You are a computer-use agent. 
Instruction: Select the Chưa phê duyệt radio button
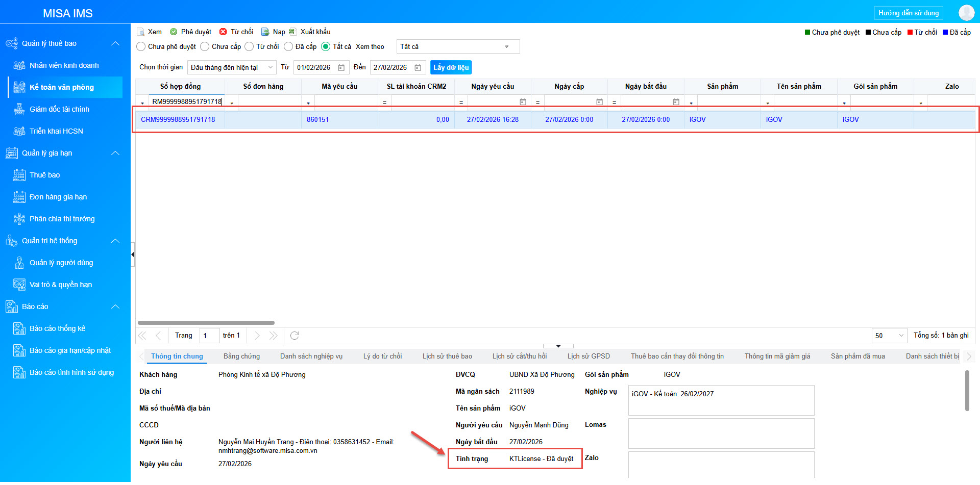pyautogui.click(x=141, y=47)
